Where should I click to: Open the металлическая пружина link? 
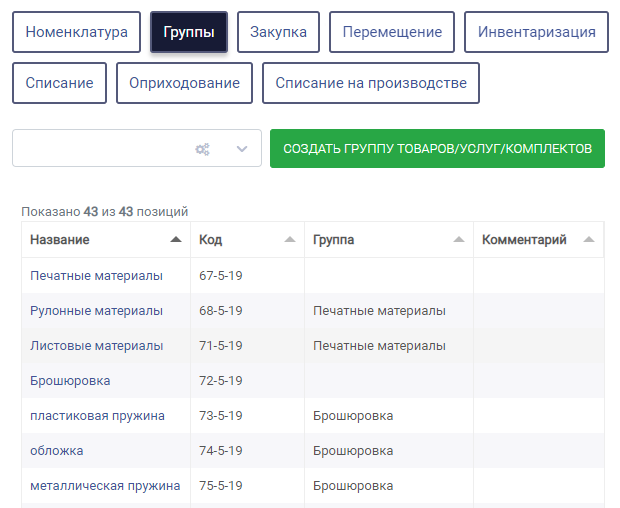pyautogui.click(x=105, y=486)
